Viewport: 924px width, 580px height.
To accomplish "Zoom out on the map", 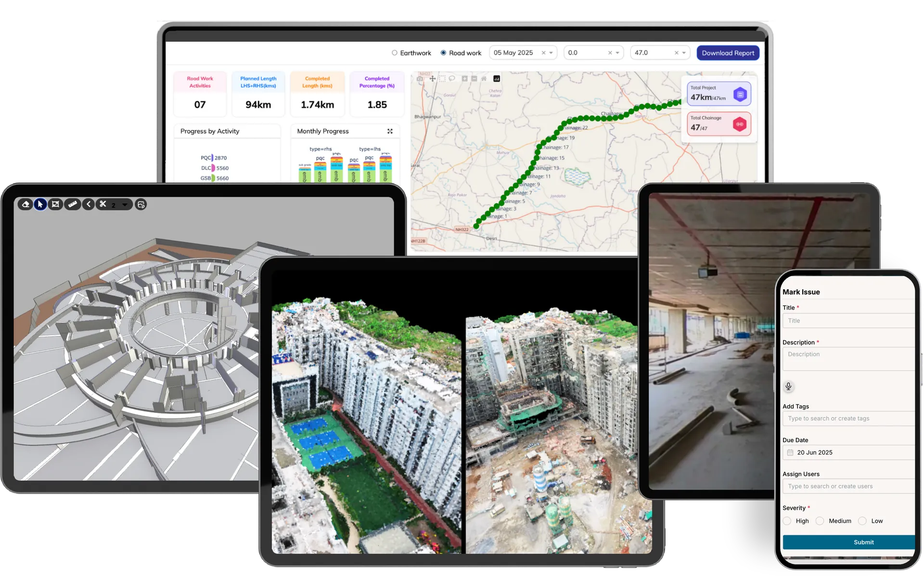I will click(x=474, y=78).
